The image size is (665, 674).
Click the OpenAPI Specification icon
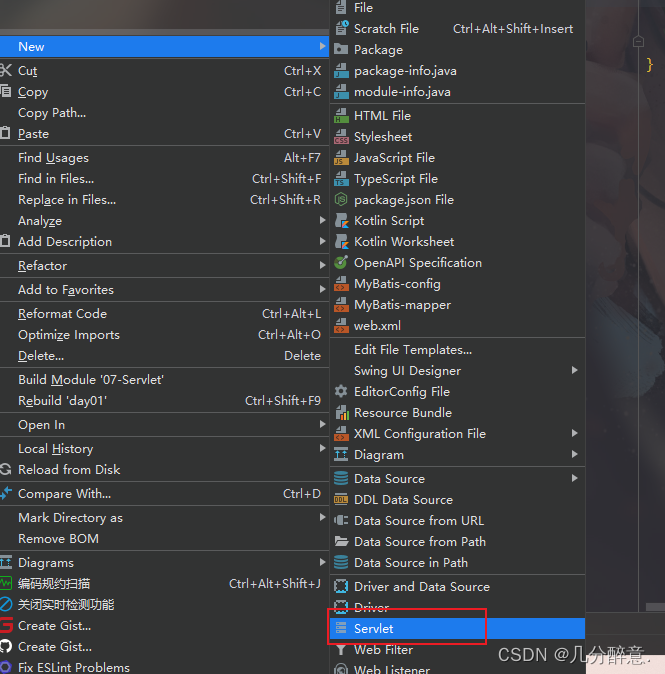(x=341, y=262)
